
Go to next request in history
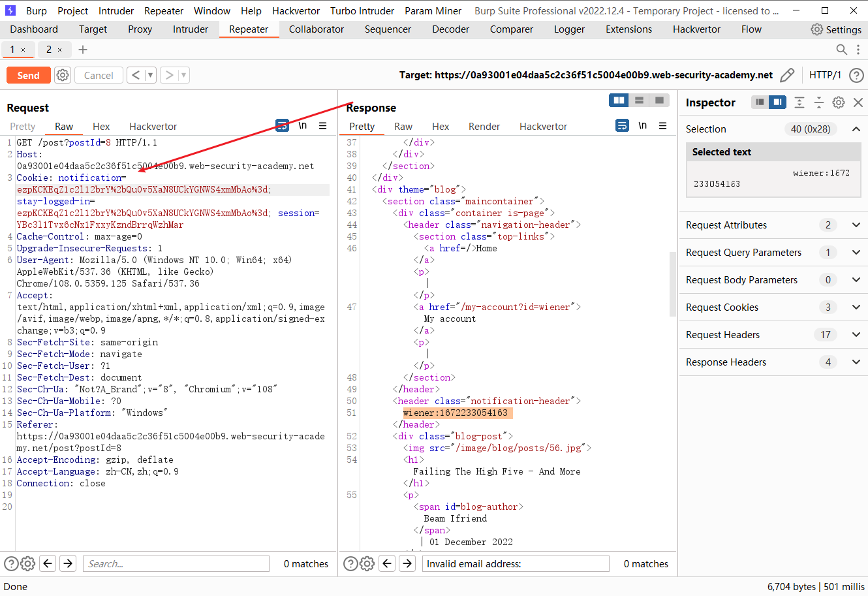pos(169,75)
